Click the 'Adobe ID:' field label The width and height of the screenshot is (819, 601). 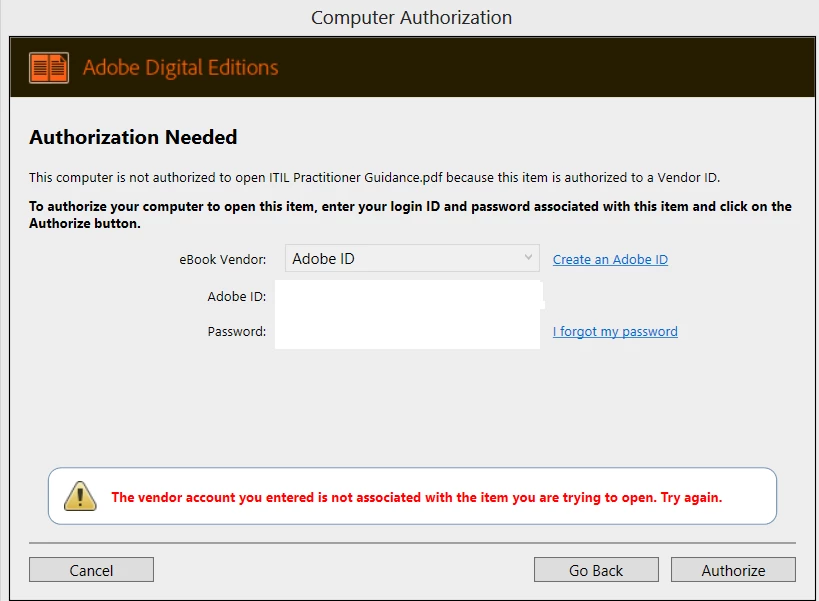237,297
